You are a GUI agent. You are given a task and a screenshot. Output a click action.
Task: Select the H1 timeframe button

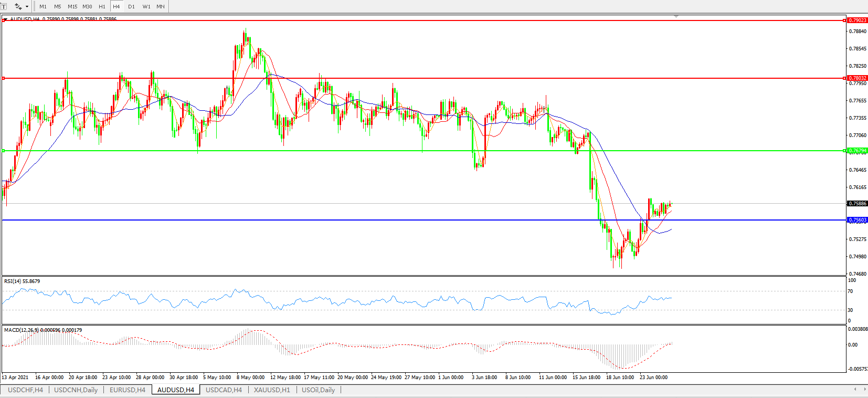click(102, 7)
